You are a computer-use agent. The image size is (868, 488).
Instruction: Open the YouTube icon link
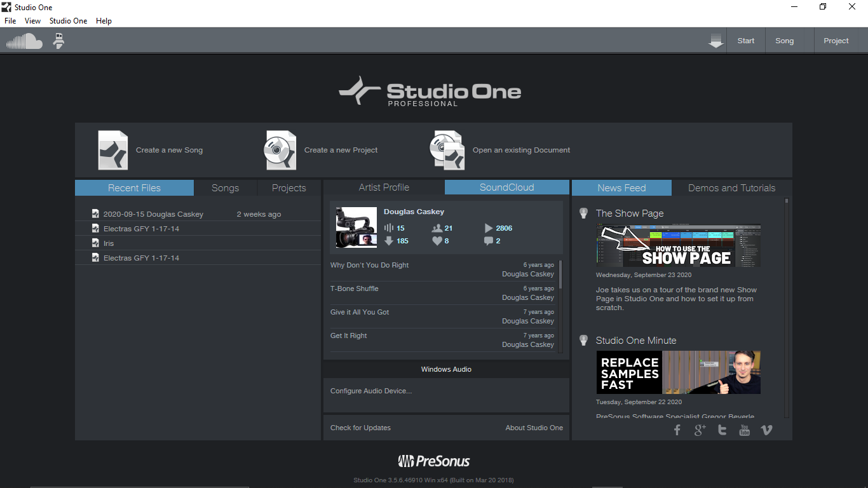pos(744,430)
